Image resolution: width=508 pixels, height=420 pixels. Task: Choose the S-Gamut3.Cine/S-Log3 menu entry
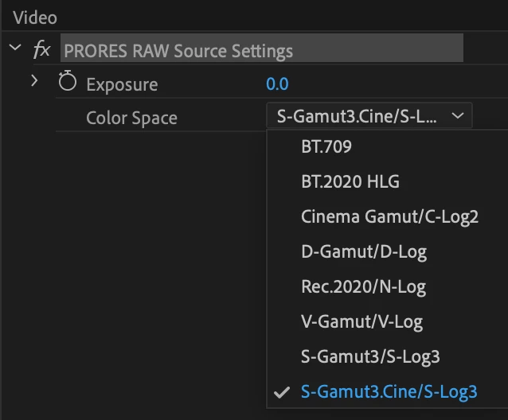click(389, 391)
